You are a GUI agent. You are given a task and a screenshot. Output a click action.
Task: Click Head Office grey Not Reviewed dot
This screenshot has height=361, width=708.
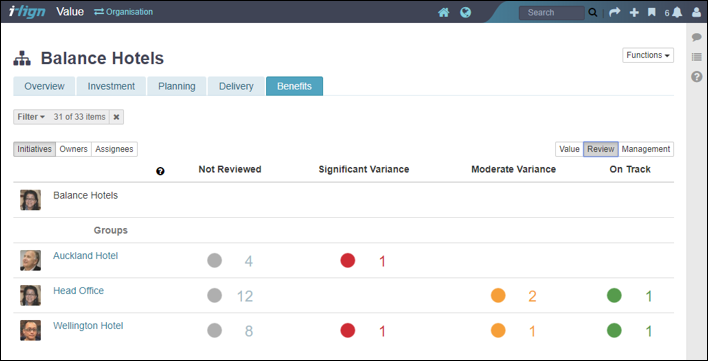[214, 296]
